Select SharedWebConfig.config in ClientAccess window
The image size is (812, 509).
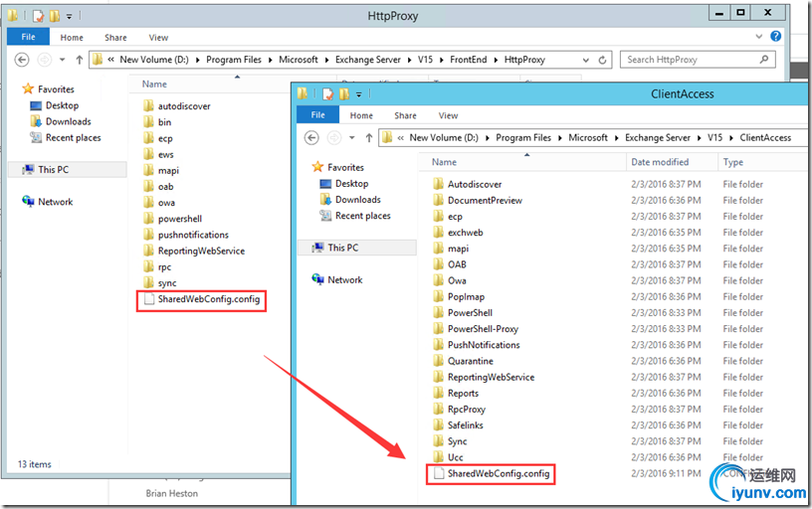492,473
